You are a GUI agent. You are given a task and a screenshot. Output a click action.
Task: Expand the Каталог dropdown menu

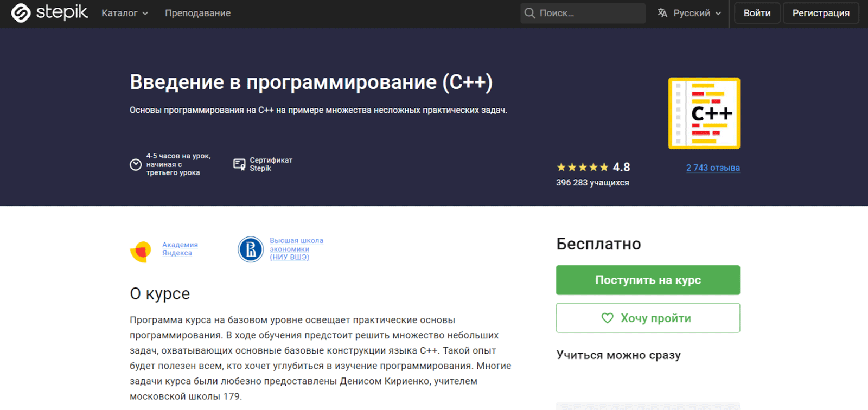(x=124, y=13)
